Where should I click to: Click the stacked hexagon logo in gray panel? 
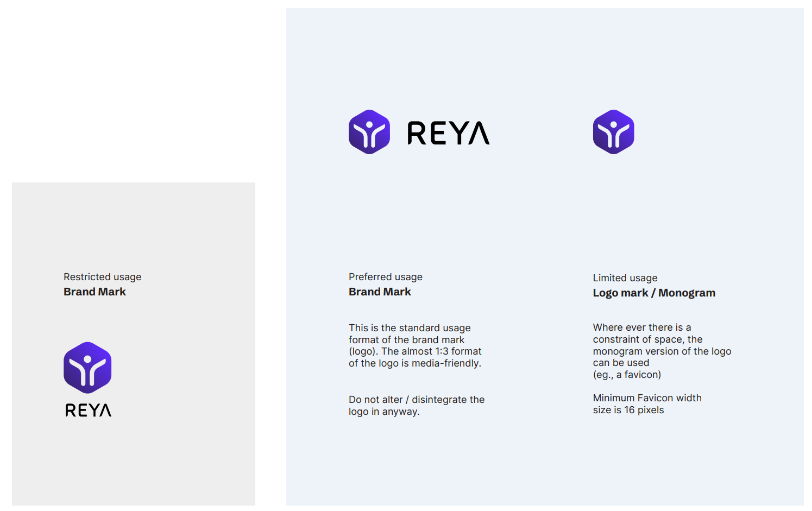pos(87,368)
